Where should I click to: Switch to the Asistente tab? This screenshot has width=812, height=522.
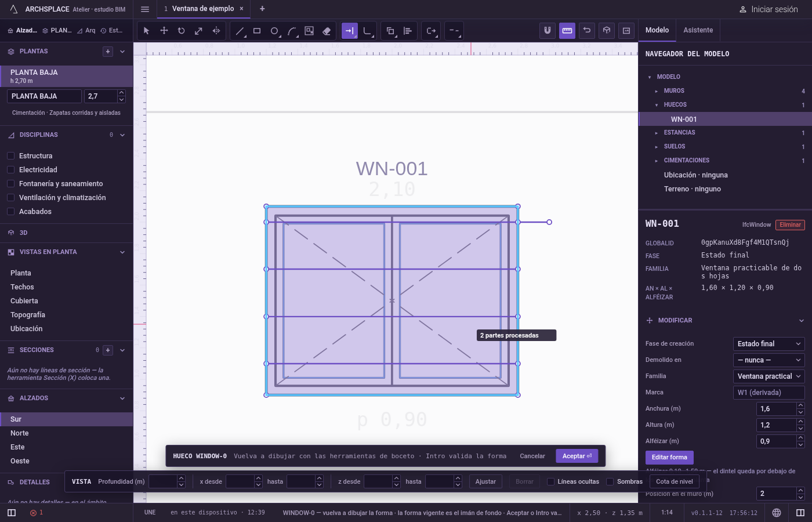click(698, 30)
